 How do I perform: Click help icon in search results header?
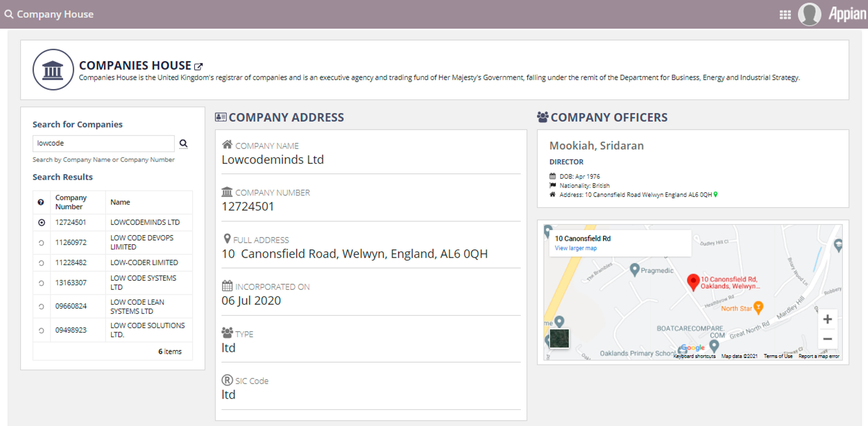tap(41, 202)
